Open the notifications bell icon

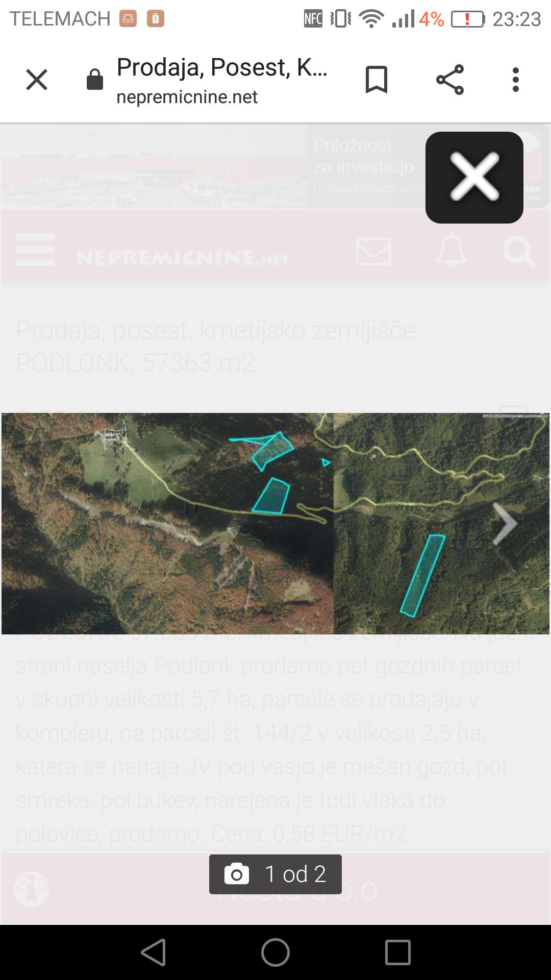coord(452,251)
